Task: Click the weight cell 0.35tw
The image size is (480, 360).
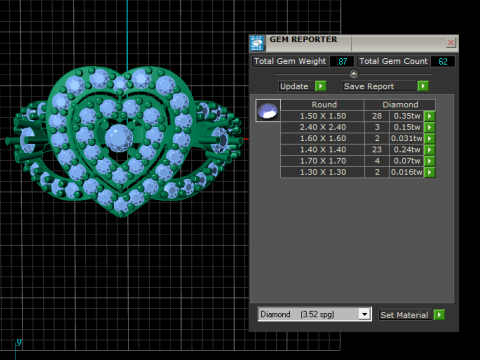Action: (x=407, y=116)
